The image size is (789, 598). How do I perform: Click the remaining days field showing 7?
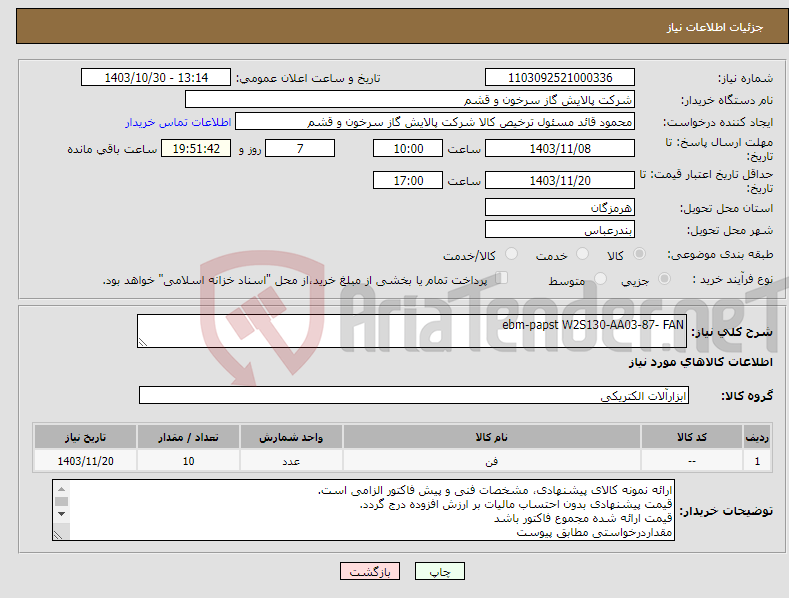300,148
